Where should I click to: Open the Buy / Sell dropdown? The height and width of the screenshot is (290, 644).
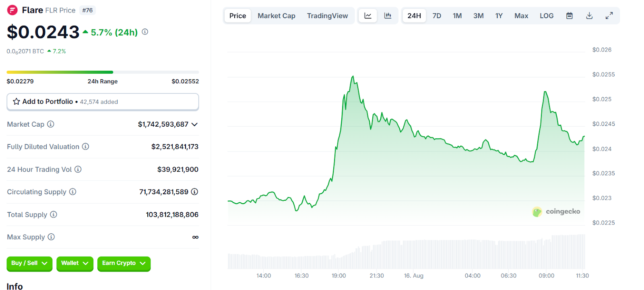pos(29,263)
